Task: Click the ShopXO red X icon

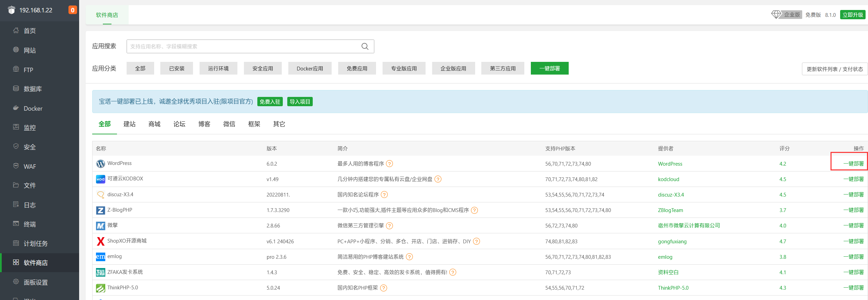Action: point(100,241)
